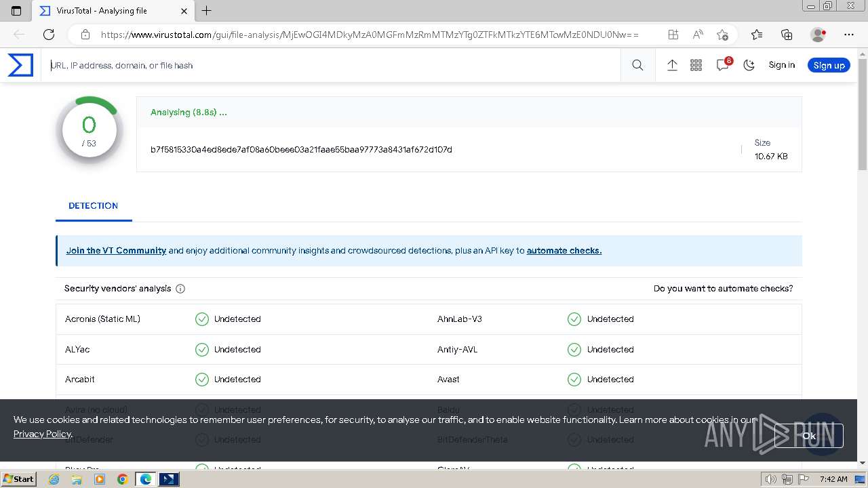Open Internet Explorer from the taskbar
This screenshot has height=488, width=868.
(54, 479)
